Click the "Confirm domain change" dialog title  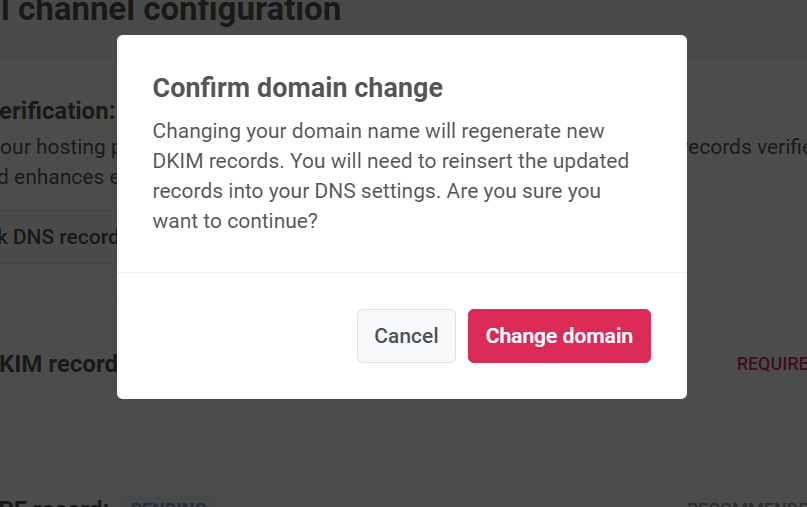297,88
